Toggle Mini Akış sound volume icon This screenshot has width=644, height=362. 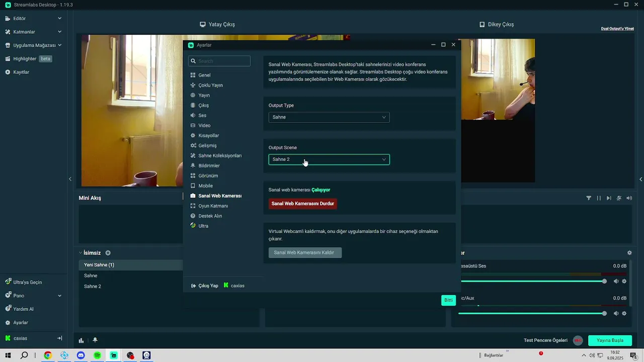629,198
